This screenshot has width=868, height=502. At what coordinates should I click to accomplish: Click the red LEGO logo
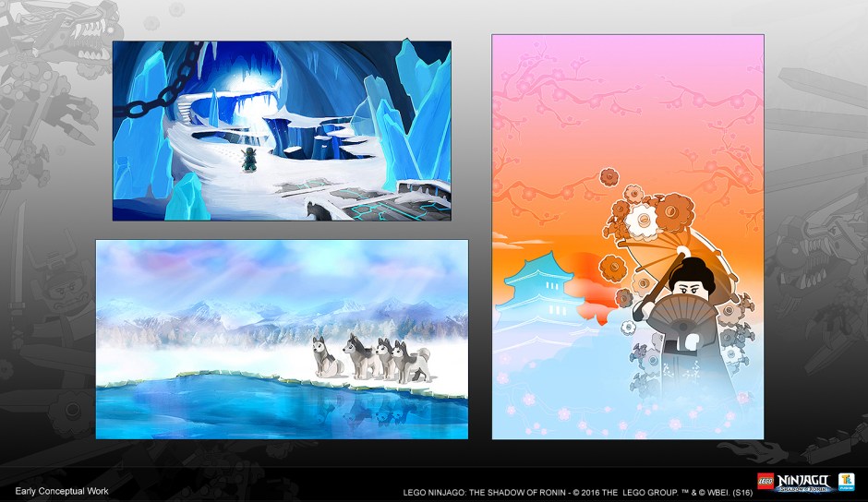(x=766, y=481)
